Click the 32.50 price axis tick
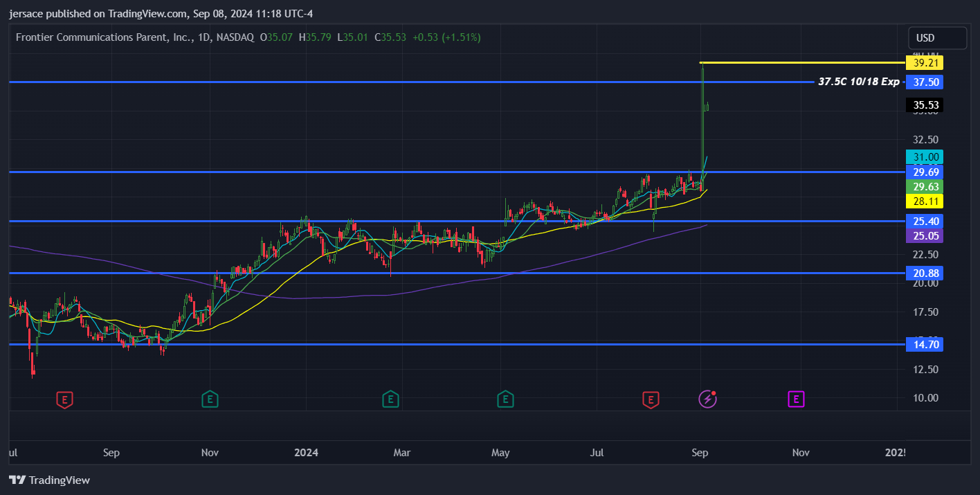This screenshot has width=980, height=495. pyautogui.click(x=926, y=138)
